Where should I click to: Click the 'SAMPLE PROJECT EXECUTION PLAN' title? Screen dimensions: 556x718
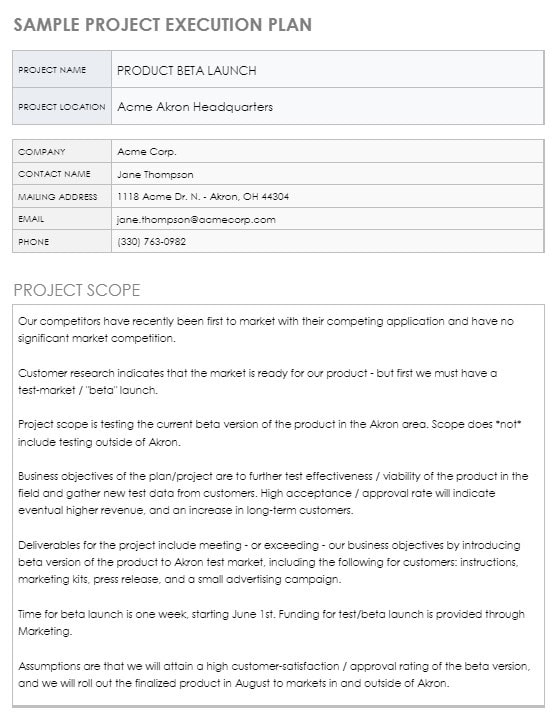coord(163,25)
